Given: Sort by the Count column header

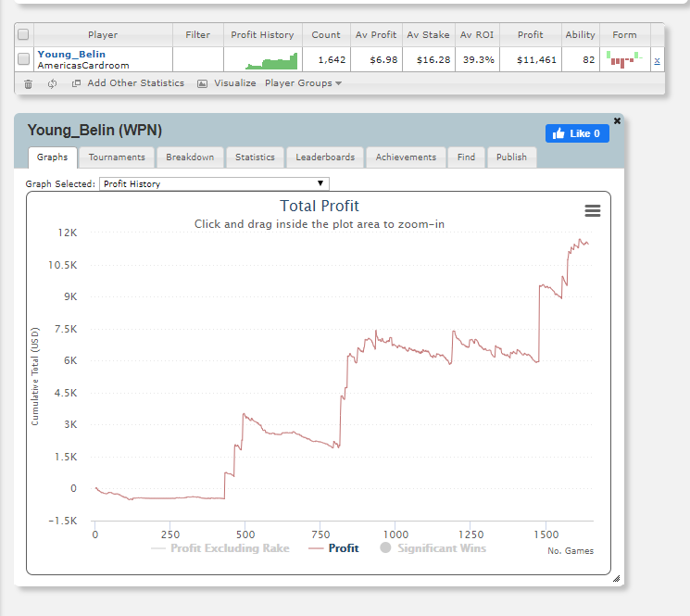Looking at the screenshot, I should pos(326,35).
